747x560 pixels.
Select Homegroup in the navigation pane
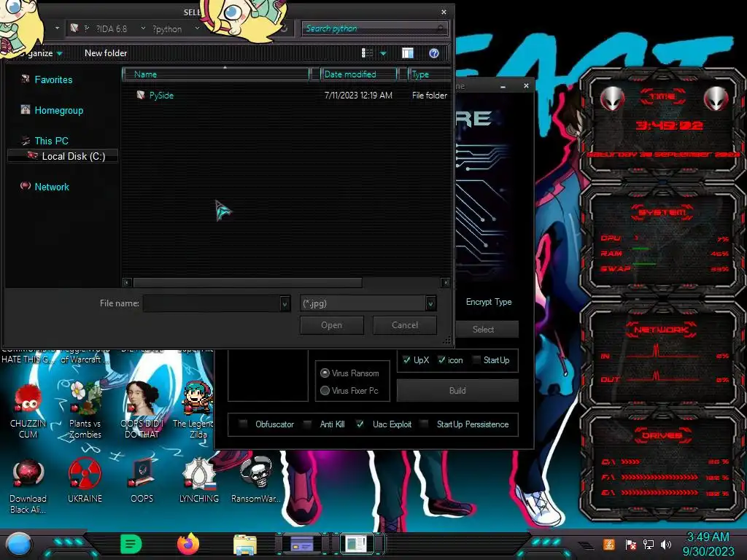pos(58,111)
